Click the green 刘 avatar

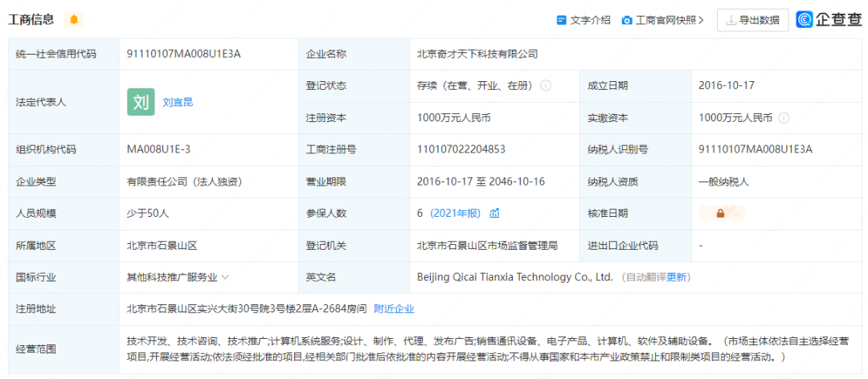coord(141,102)
